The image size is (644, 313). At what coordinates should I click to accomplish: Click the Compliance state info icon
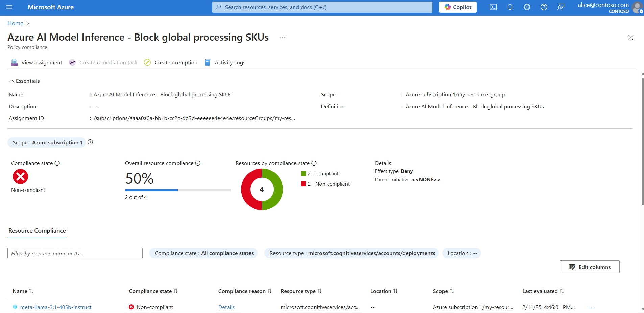[57, 163]
